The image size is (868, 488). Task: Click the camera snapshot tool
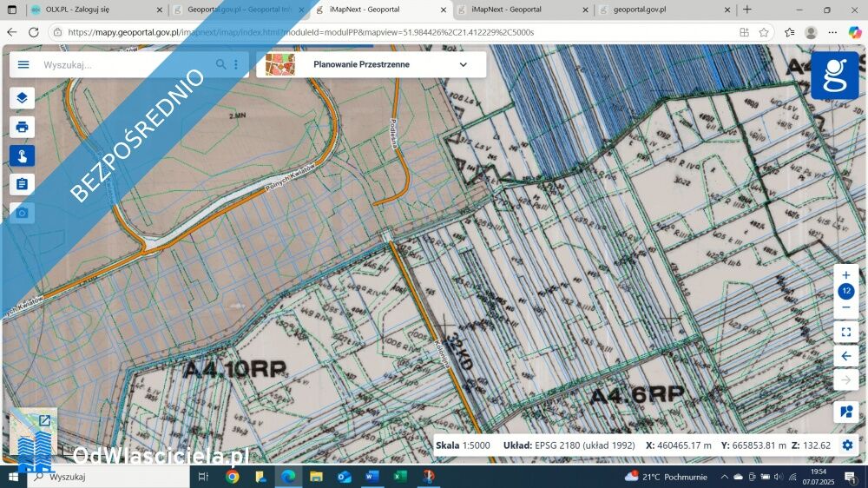click(23, 213)
